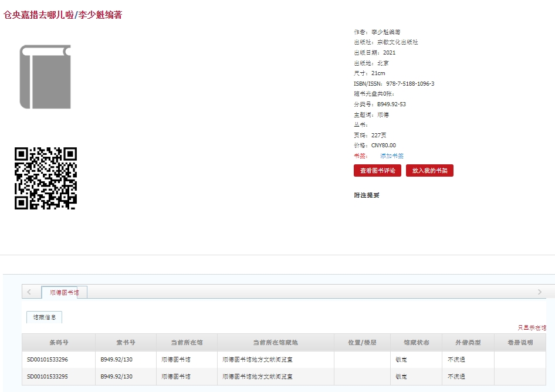Click the right arrow of the library tab strip
The image size is (555, 392).
coord(539,292)
